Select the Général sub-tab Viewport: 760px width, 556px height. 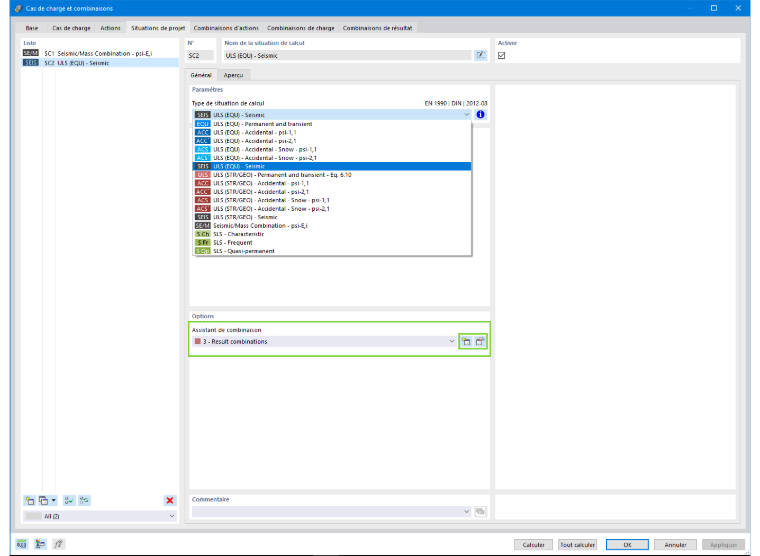pos(201,75)
